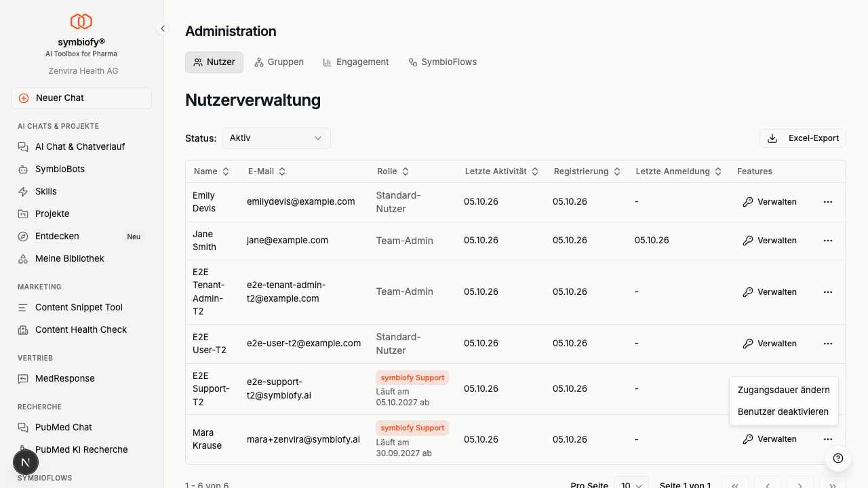Click the symbiofy logo icon
The width and height of the screenshot is (868, 488).
(x=81, y=22)
